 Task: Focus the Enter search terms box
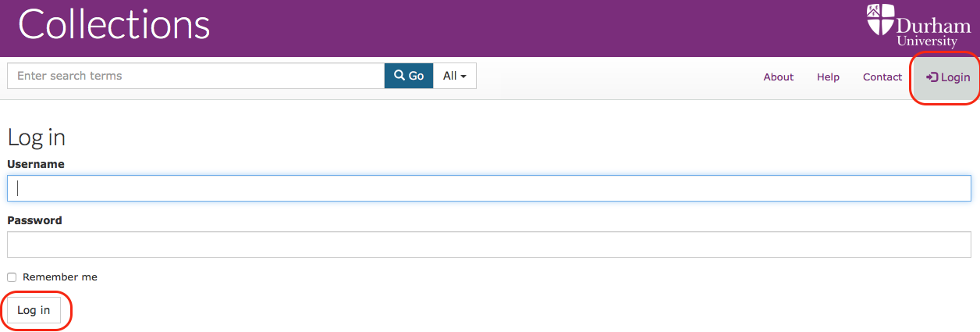(x=196, y=76)
